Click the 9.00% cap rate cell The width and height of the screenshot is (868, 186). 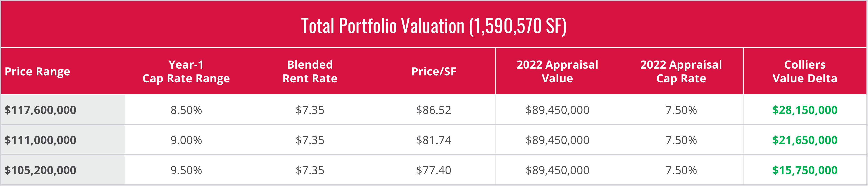tap(186, 140)
